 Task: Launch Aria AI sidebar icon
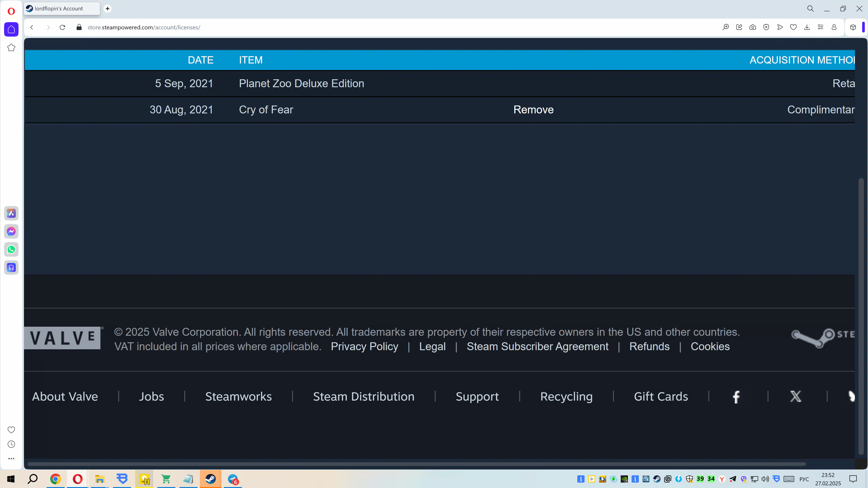[x=11, y=213]
